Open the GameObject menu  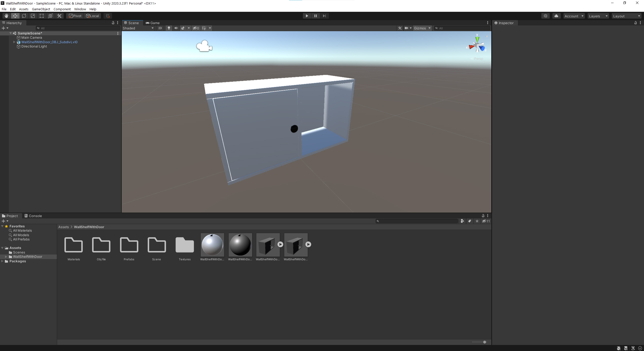41,9
